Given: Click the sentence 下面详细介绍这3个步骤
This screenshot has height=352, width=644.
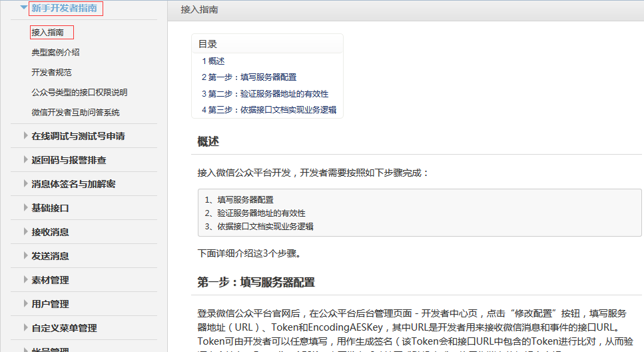Looking at the screenshot, I should [x=249, y=253].
